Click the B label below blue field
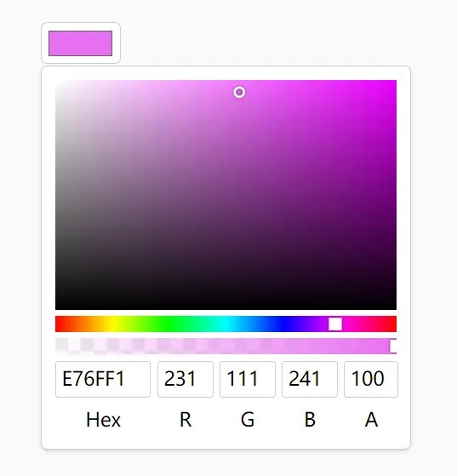Screen dimensions: 457x476 pyautogui.click(x=310, y=420)
